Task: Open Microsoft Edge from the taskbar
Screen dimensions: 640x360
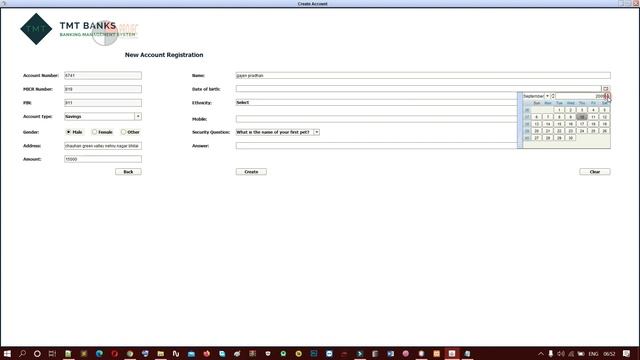Action: coord(99,353)
